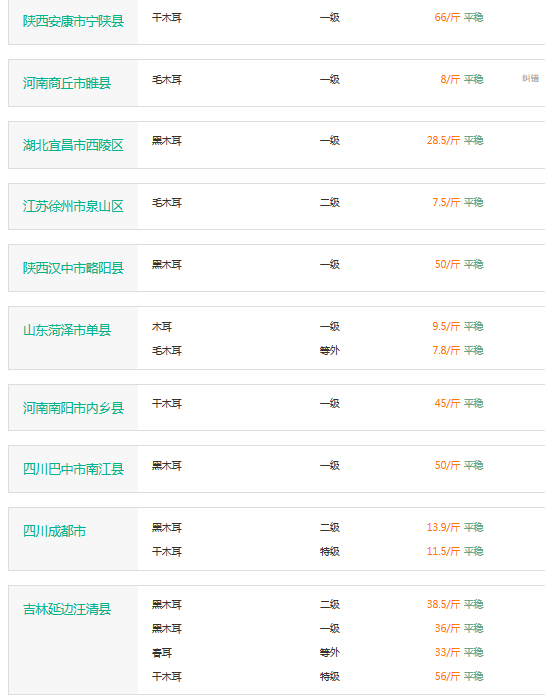The height and width of the screenshot is (695, 545).
Task: Open the 陕西安康市宁陕县 location link
Action: point(73,21)
